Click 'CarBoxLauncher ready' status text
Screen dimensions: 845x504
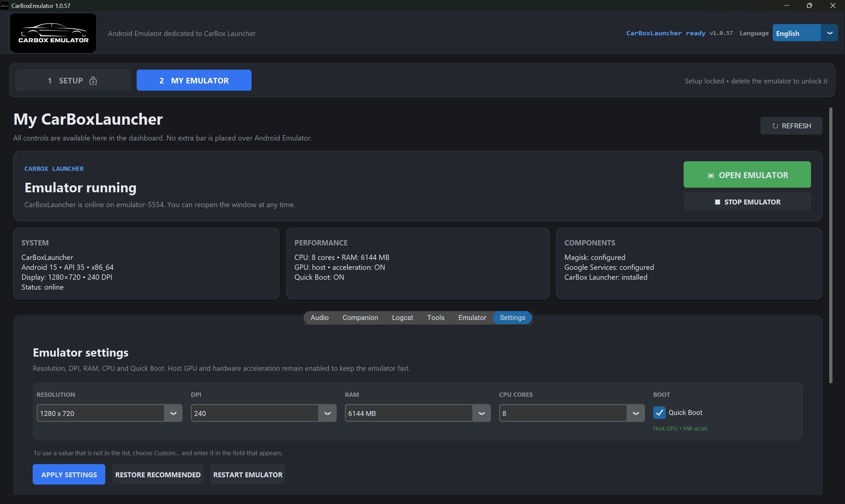(x=666, y=33)
